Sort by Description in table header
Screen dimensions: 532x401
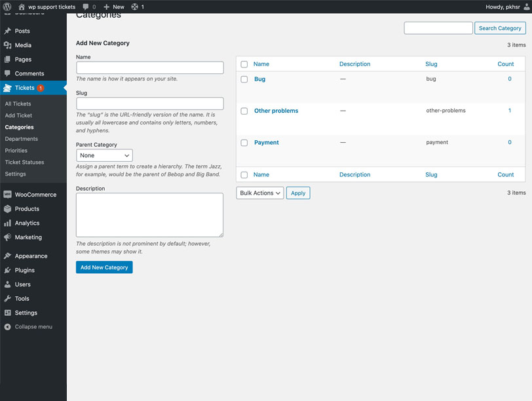(355, 64)
